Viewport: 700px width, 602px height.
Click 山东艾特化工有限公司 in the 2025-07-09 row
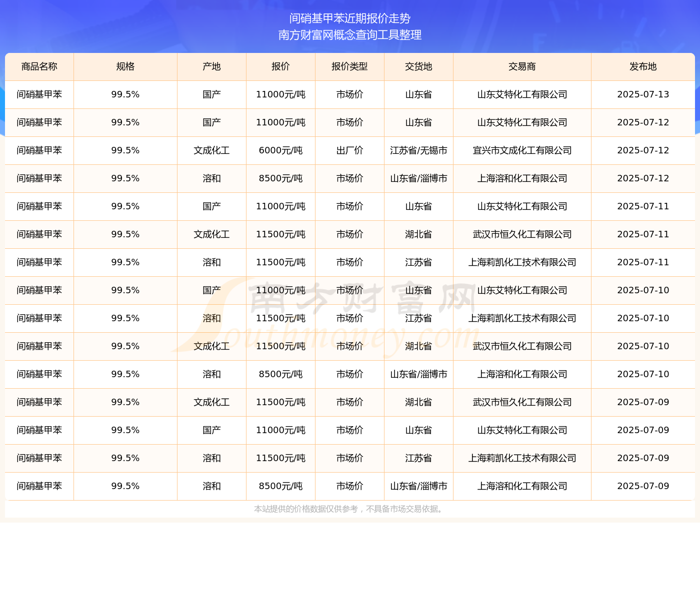coord(522,430)
